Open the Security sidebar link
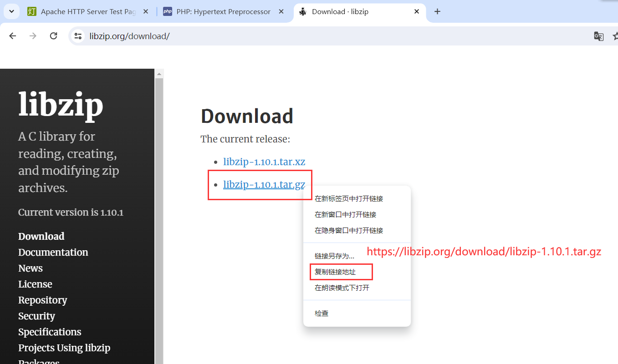Viewport: 618px width, 364px height. point(36,316)
